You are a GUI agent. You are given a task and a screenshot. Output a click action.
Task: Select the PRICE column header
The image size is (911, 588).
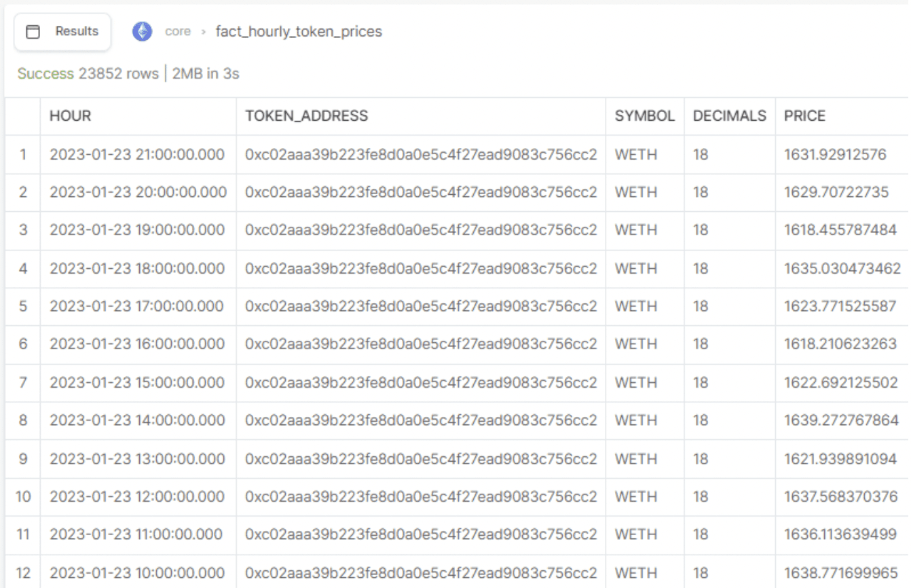tap(804, 115)
